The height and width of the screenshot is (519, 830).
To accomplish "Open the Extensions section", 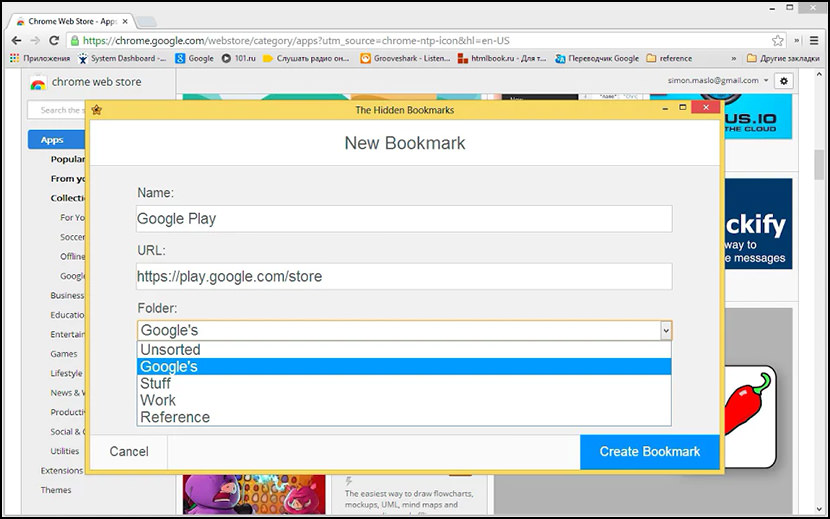I will (x=62, y=471).
